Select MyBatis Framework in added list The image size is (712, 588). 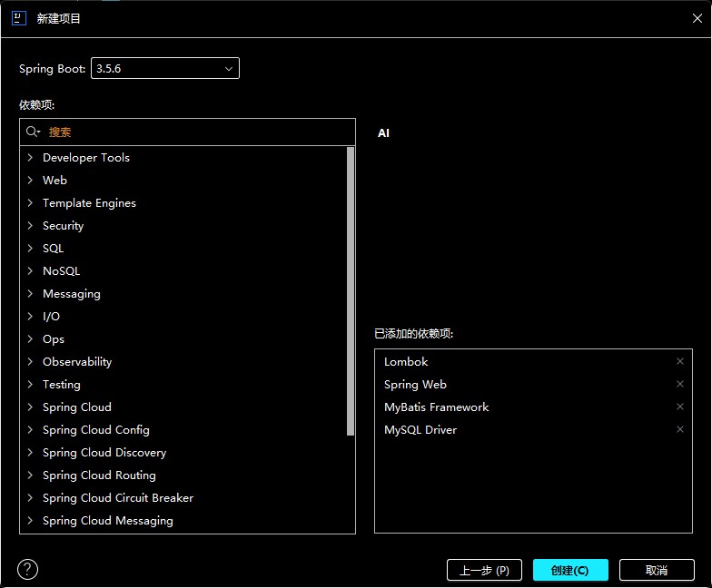(x=533, y=407)
